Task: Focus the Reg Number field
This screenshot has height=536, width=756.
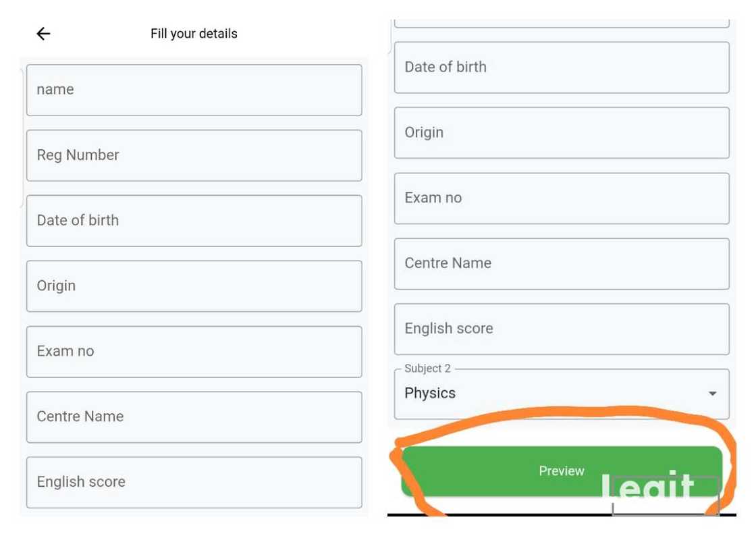Action: click(x=194, y=155)
